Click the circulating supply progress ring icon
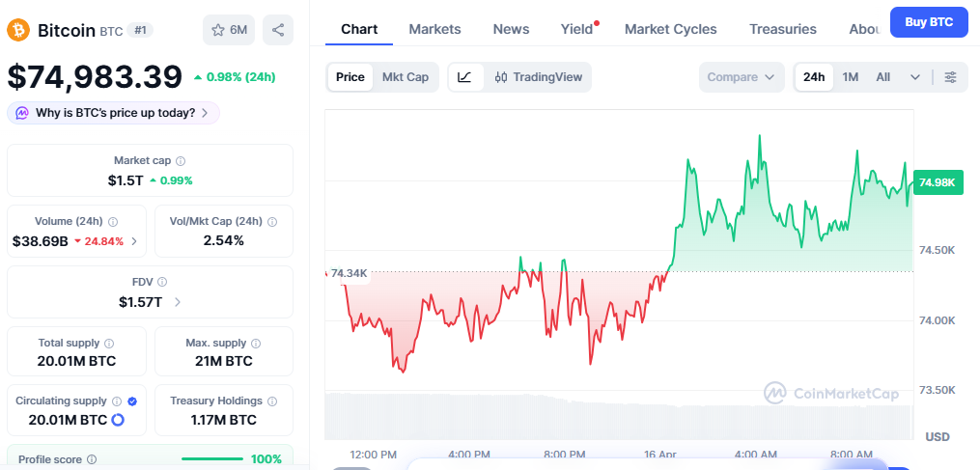Screen dimensions: 980x470 click(118, 420)
